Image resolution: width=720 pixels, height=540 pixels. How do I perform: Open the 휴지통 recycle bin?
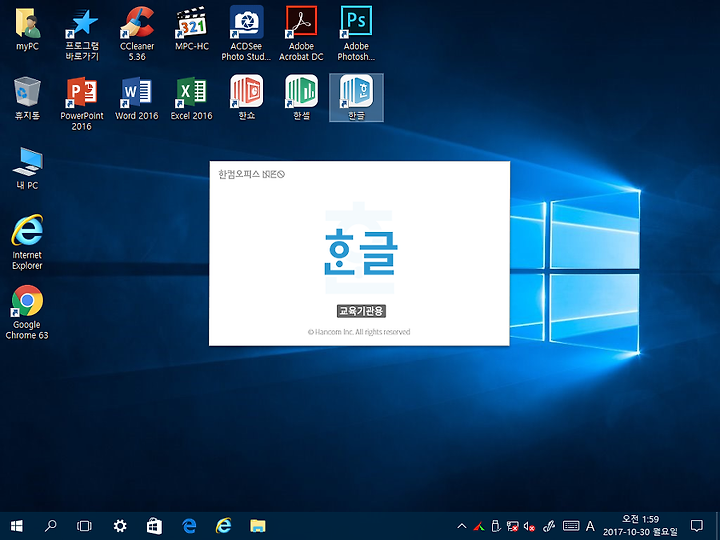coord(28,98)
